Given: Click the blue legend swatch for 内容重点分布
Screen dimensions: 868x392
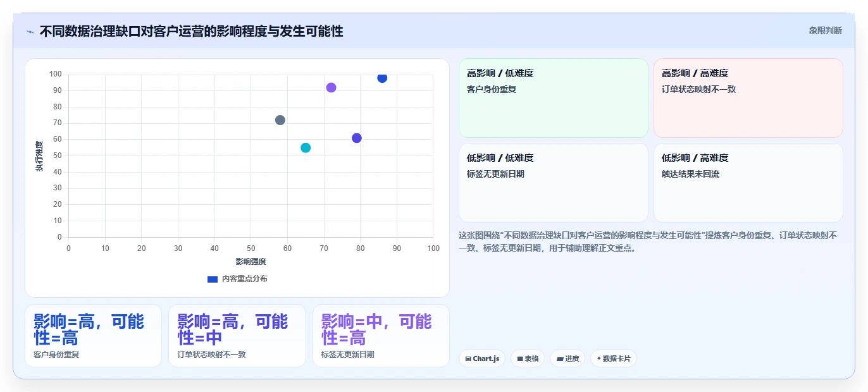Looking at the screenshot, I should coord(213,279).
